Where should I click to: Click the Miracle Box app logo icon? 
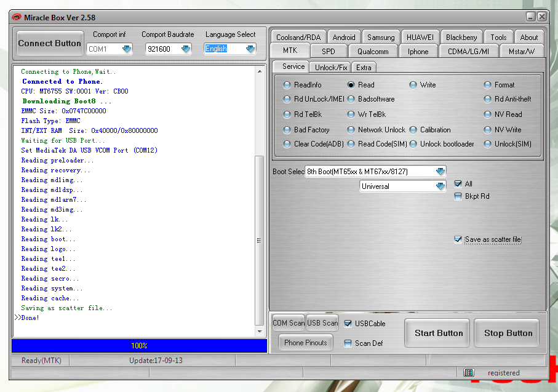17,17
